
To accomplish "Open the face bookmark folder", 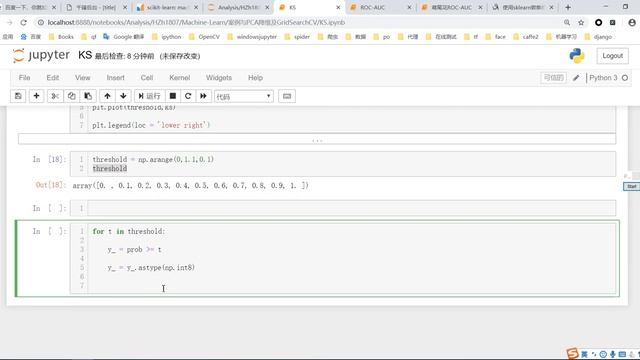I will 495,37.
